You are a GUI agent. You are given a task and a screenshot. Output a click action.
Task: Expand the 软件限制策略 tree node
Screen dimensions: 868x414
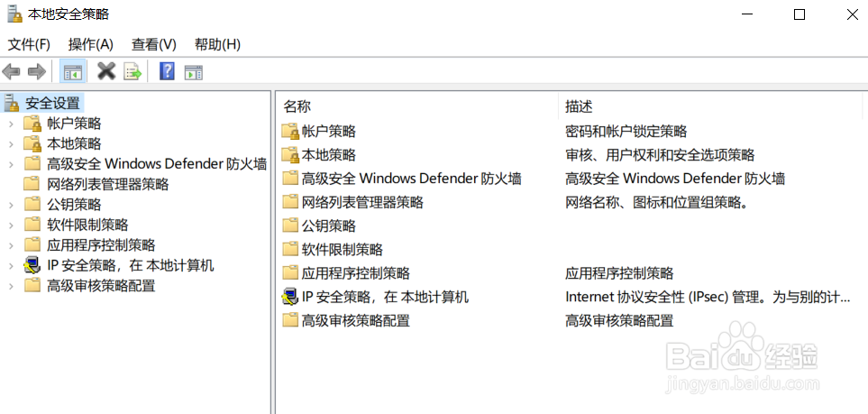click(x=11, y=225)
